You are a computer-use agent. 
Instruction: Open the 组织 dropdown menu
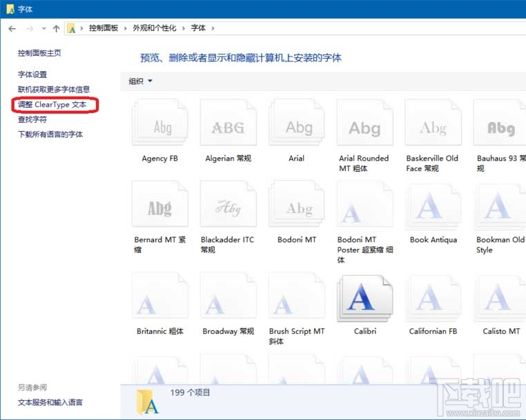point(140,81)
